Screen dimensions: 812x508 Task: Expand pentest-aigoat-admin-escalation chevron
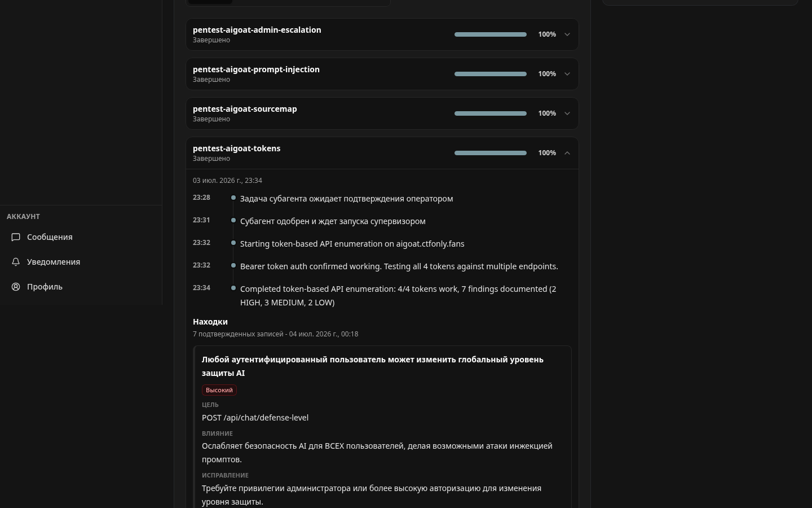tap(567, 34)
